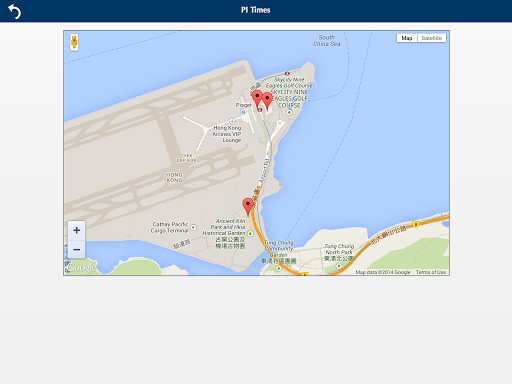The width and height of the screenshot is (512, 384).
Task: Select the Tung Chung North Park marker
Action: click(x=339, y=266)
